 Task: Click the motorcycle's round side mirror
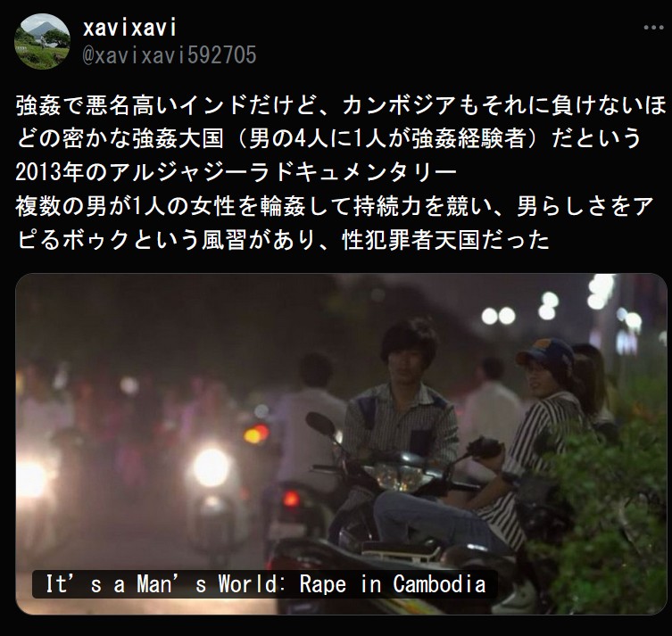click(x=320, y=424)
